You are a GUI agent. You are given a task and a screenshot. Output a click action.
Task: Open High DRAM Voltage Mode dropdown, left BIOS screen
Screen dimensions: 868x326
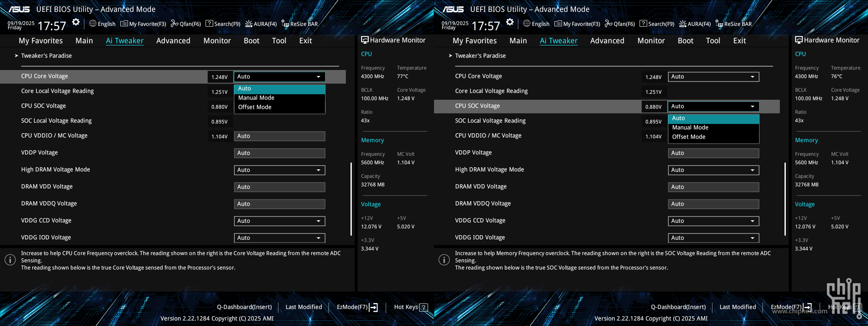[x=280, y=170]
